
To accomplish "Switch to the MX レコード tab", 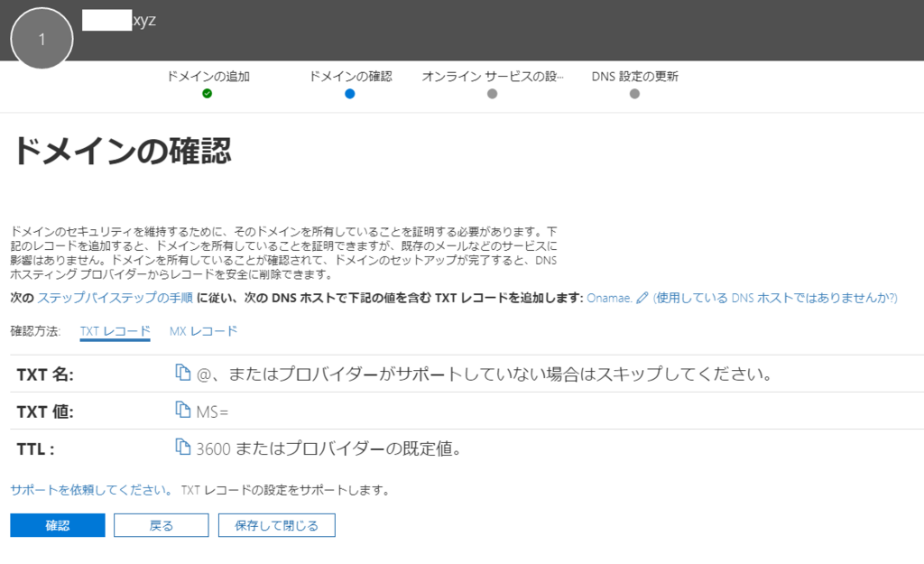I will click(203, 331).
